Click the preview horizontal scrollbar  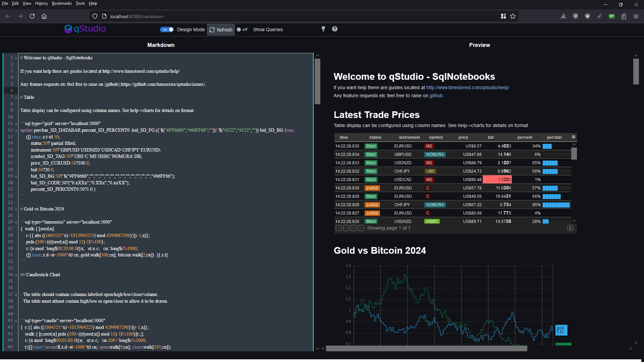[426, 349]
